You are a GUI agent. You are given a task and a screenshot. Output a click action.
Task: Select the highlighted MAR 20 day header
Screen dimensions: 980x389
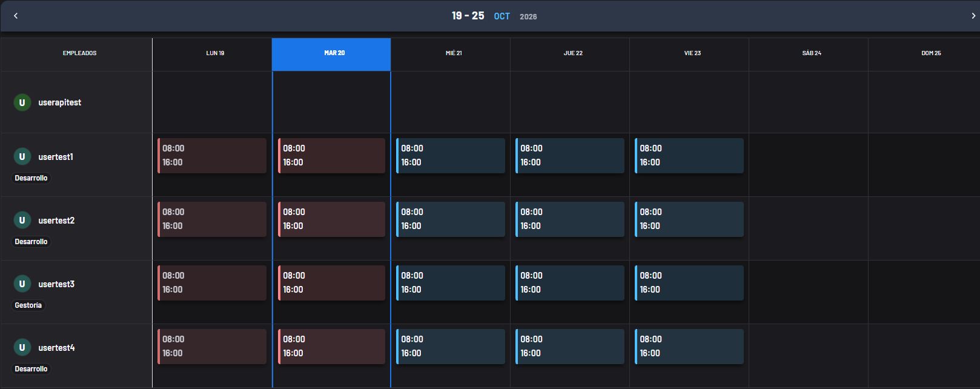coord(331,55)
